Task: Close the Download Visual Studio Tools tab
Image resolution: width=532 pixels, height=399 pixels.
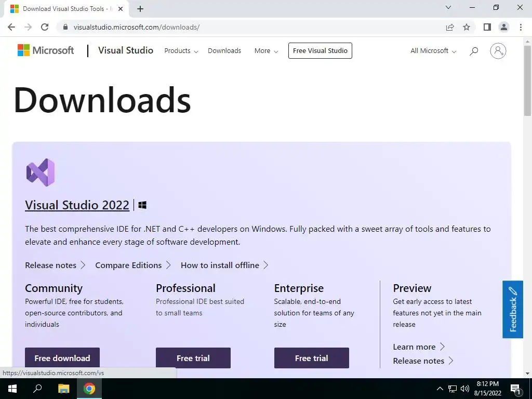Action: pos(121,9)
